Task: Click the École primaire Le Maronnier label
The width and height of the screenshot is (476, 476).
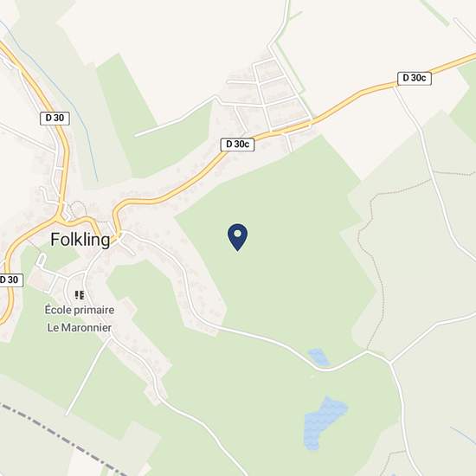Action: (80, 318)
